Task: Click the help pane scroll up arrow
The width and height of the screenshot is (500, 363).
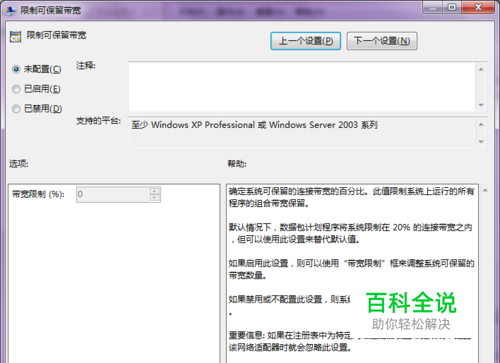Action: pos(485,190)
